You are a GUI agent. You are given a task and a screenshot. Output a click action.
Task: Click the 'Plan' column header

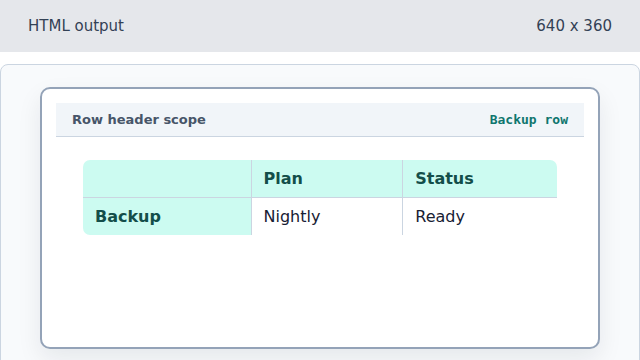pos(327,179)
